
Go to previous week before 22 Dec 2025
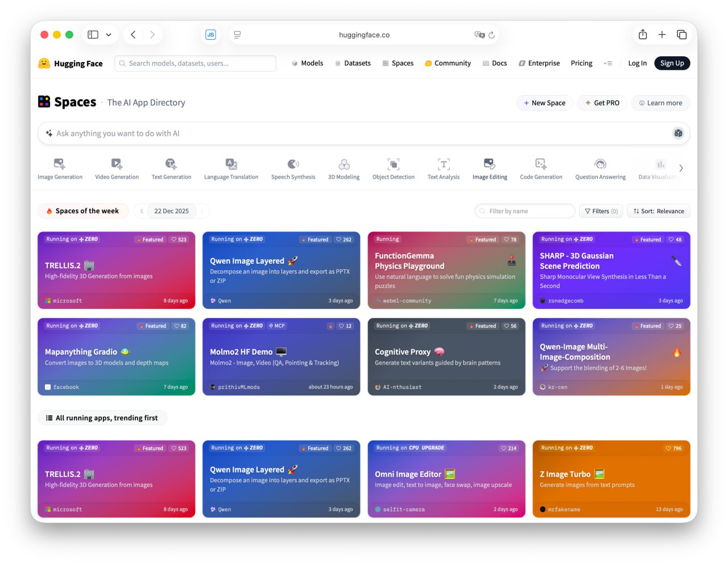142,211
